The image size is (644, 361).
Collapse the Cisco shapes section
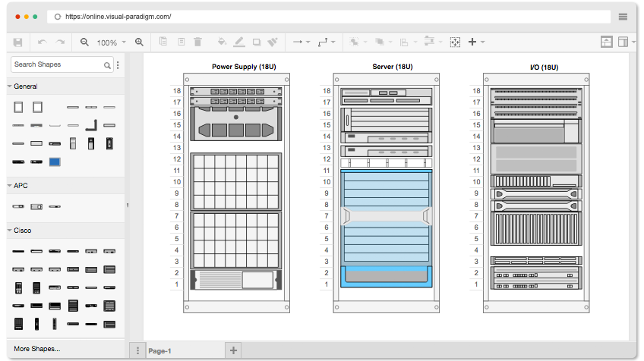point(66,231)
